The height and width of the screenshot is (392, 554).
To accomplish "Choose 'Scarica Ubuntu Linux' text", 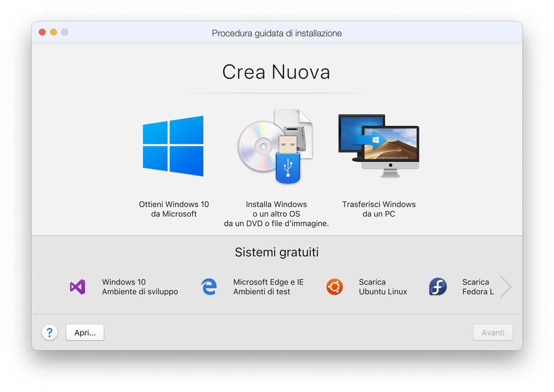I will pyautogui.click(x=383, y=287).
